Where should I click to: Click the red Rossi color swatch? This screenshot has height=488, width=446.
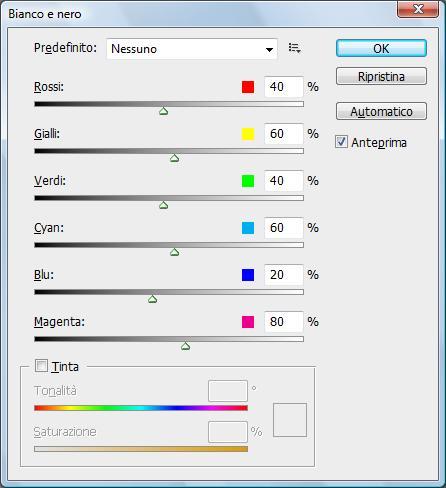pyautogui.click(x=248, y=87)
